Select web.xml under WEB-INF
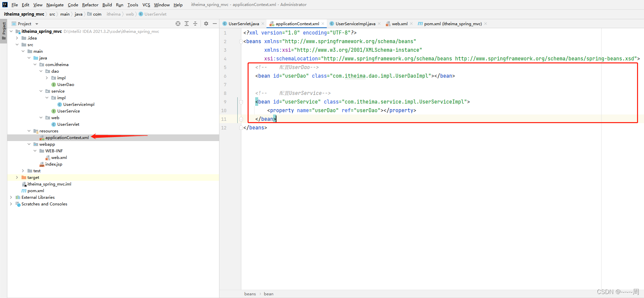 pyautogui.click(x=59, y=158)
